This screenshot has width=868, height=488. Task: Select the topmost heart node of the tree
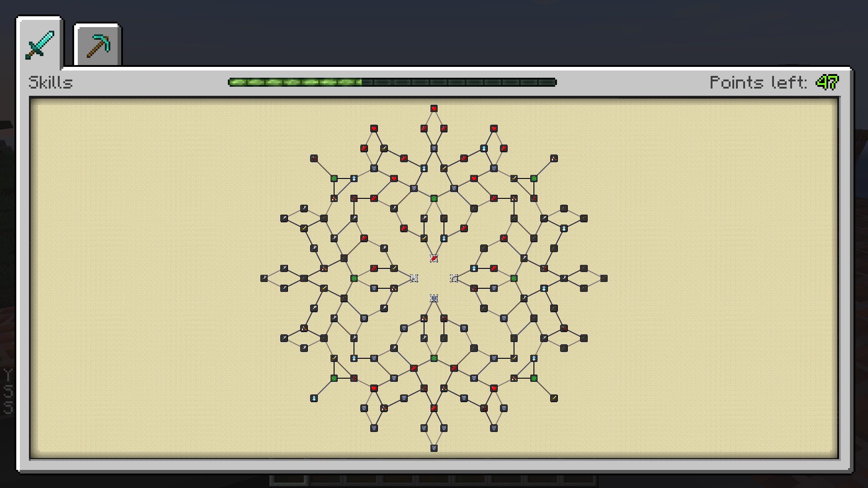coord(434,108)
